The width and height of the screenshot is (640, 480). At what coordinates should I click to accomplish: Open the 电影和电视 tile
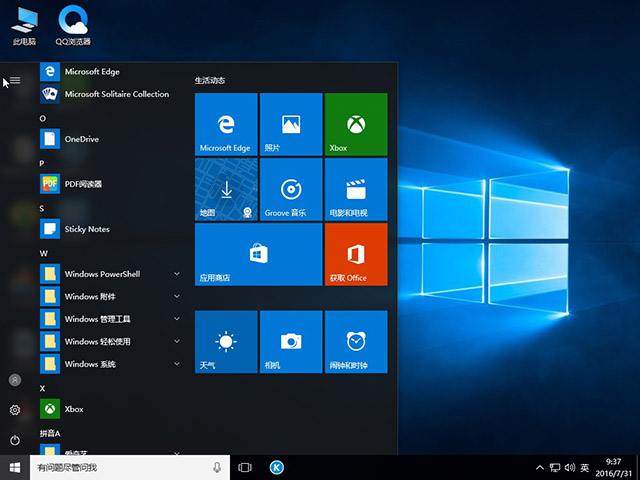coord(355,189)
